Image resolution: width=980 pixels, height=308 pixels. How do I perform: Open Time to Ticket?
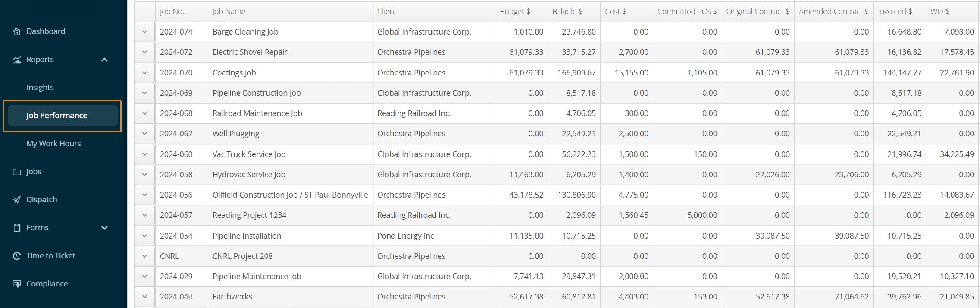click(x=51, y=256)
